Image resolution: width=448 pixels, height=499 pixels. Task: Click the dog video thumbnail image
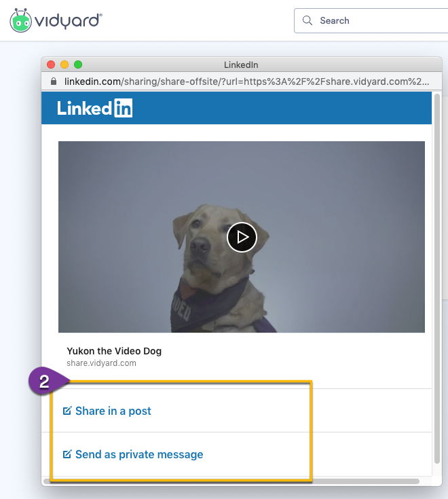pos(242,237)
